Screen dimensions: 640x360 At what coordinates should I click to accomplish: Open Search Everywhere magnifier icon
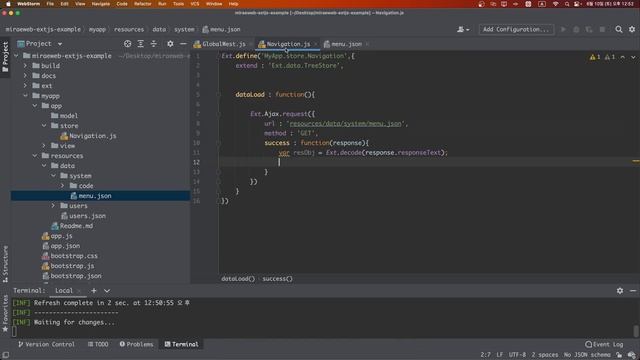[619, 29]
